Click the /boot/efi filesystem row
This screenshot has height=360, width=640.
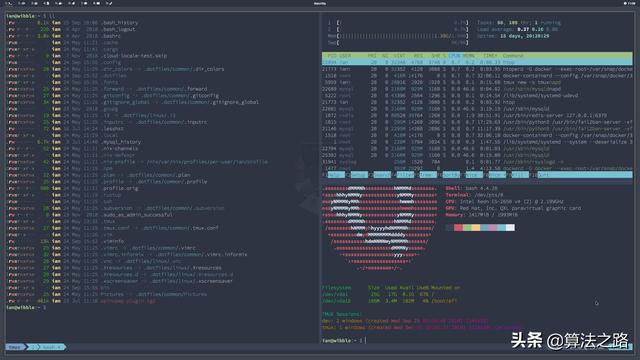(x=390, y=301)
